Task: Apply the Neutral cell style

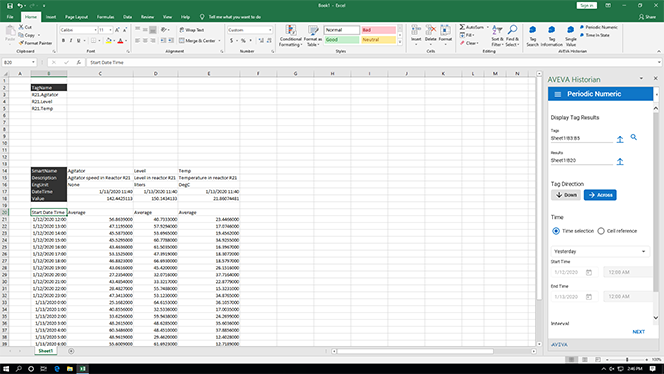Action: point(379,40)
